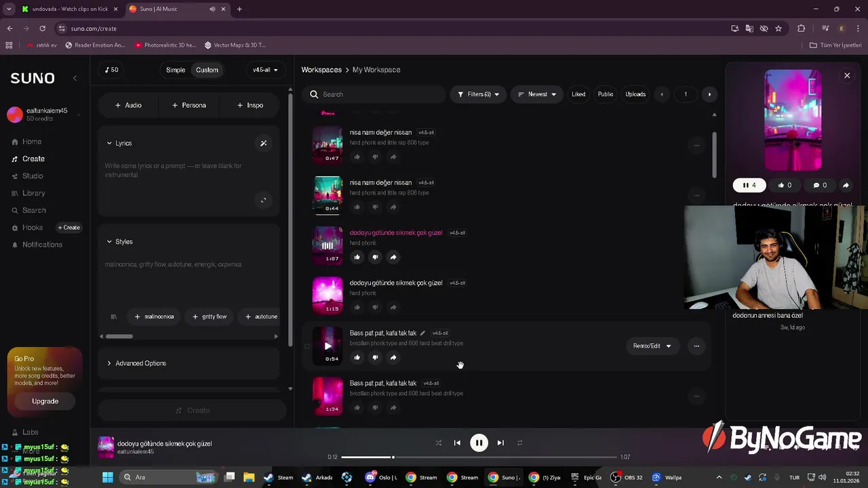
Task: Add the malinconica style tag
Action: click(155, 317)
